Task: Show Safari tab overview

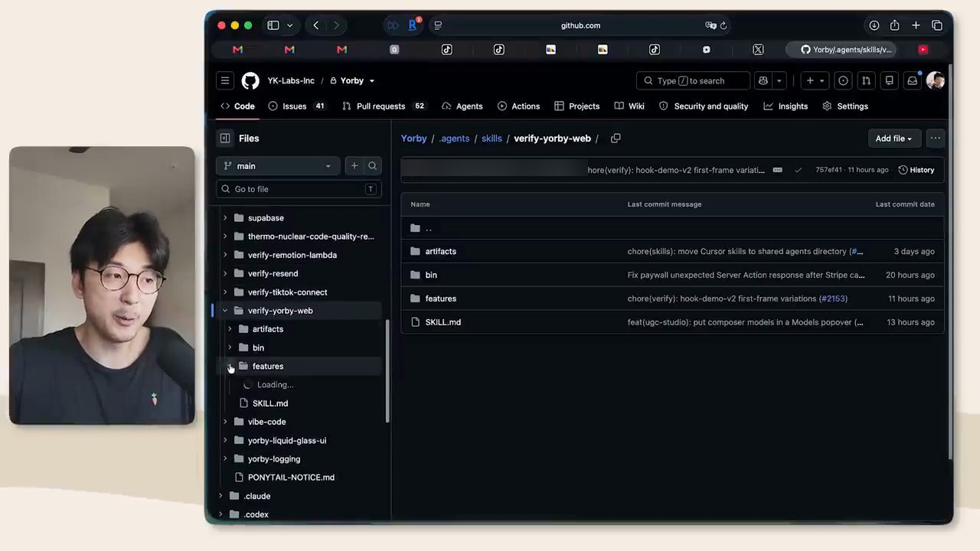Action: coord(936,25)
